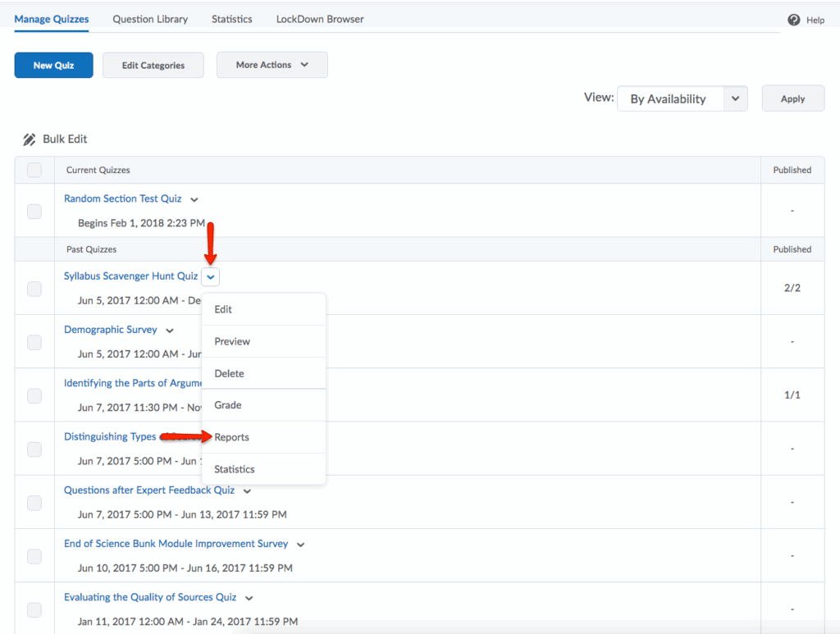840x634 pixels.
Task: Collapse the Syllabus Scavenger Hunt Quiz chevron
Action: [x=210, y=277]
